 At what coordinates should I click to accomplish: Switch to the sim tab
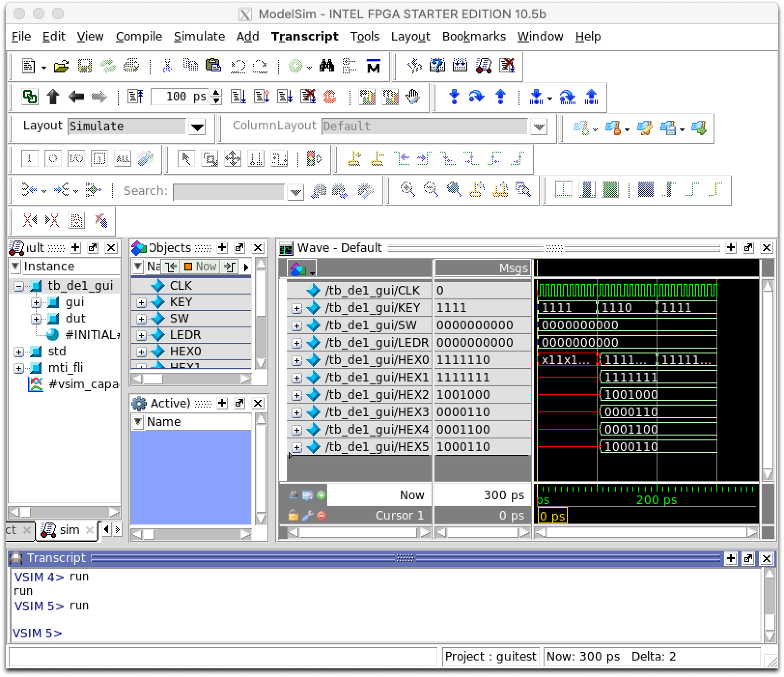pyautogui.click(x=69, y=530)
